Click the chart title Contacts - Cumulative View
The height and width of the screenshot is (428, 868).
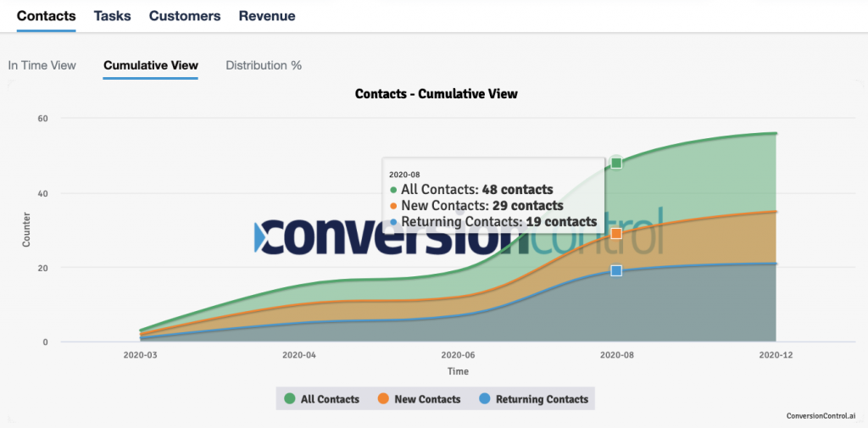click(x=436, y=93)
